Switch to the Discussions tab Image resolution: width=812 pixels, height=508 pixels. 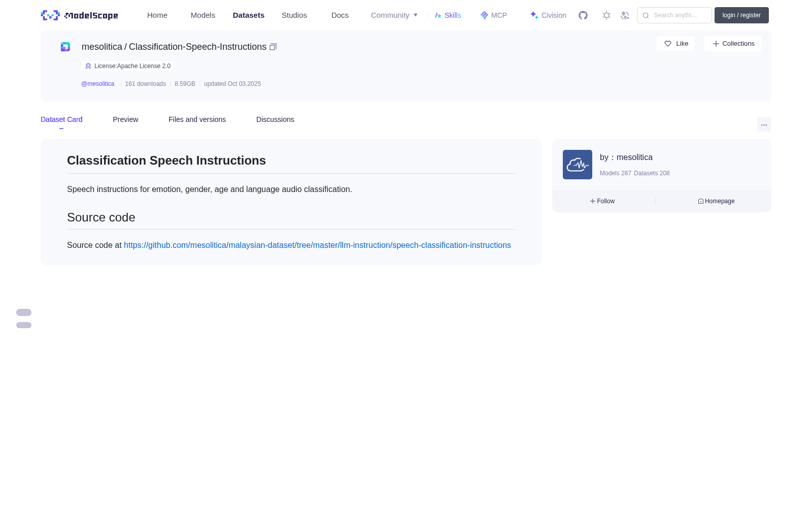[275, 119]
